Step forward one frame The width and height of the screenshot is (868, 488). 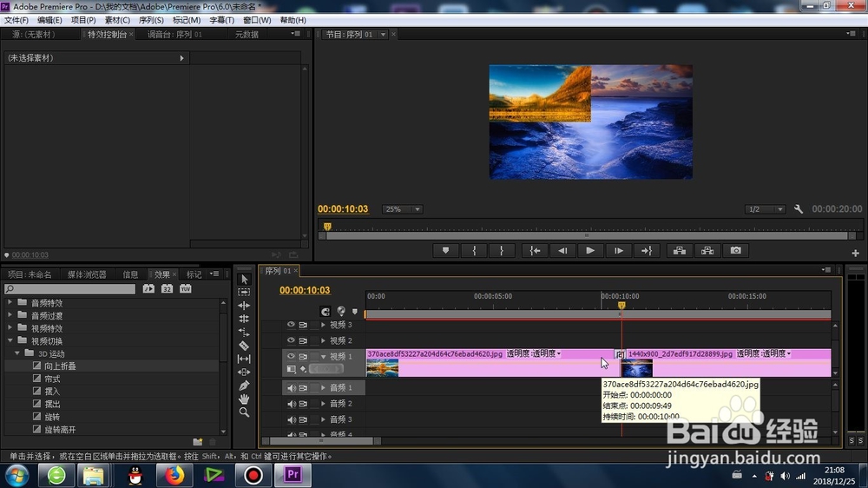(x=618, y=250)
